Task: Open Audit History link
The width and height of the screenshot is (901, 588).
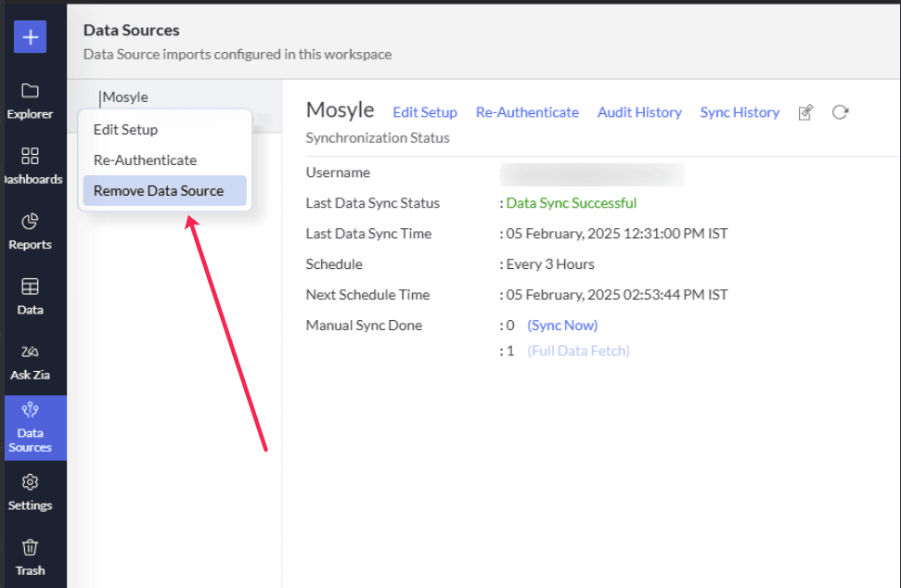Action: (639, 112)
